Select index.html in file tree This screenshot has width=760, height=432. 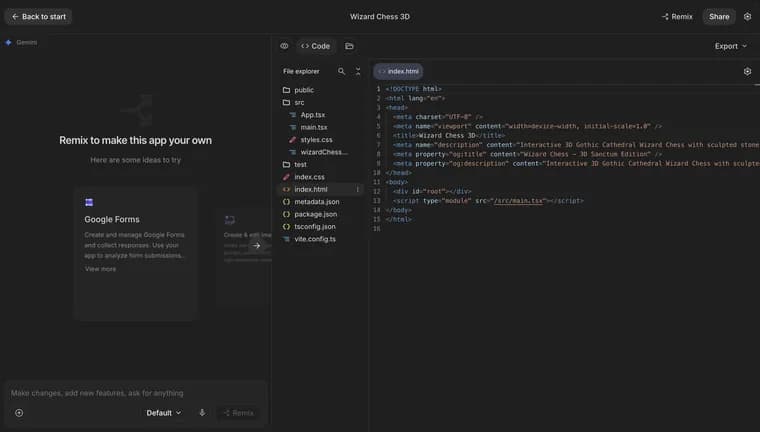[x=320, y=190]
